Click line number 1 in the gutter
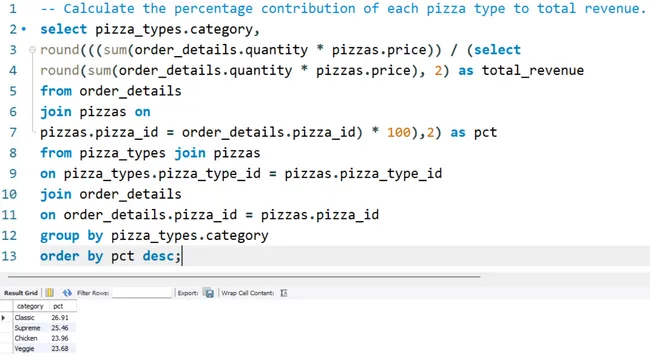The image size is (650, 363). tap(13, 8)
